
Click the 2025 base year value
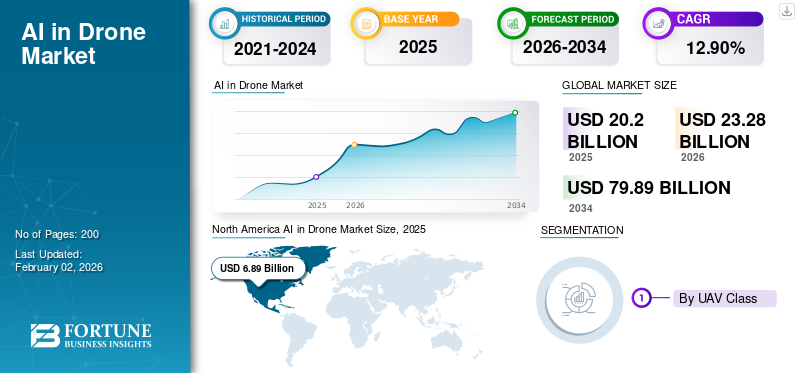click(418, 47)
